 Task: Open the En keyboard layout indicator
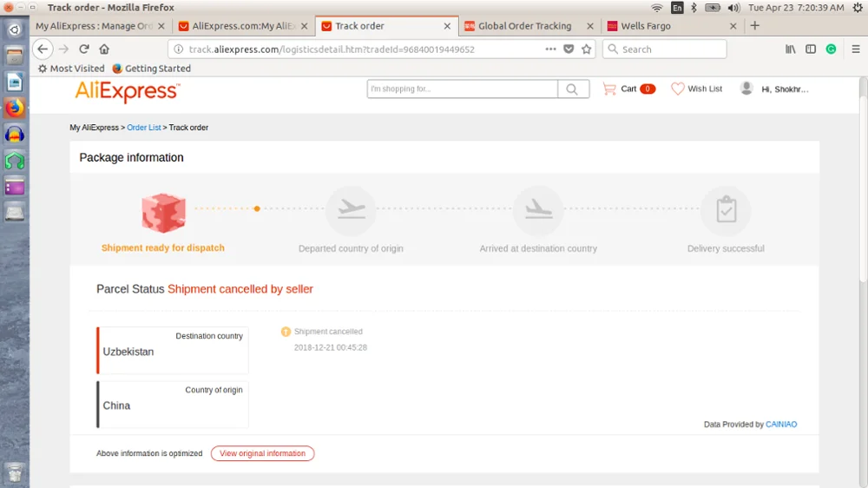pyautogui.click(x=677, y=8)
